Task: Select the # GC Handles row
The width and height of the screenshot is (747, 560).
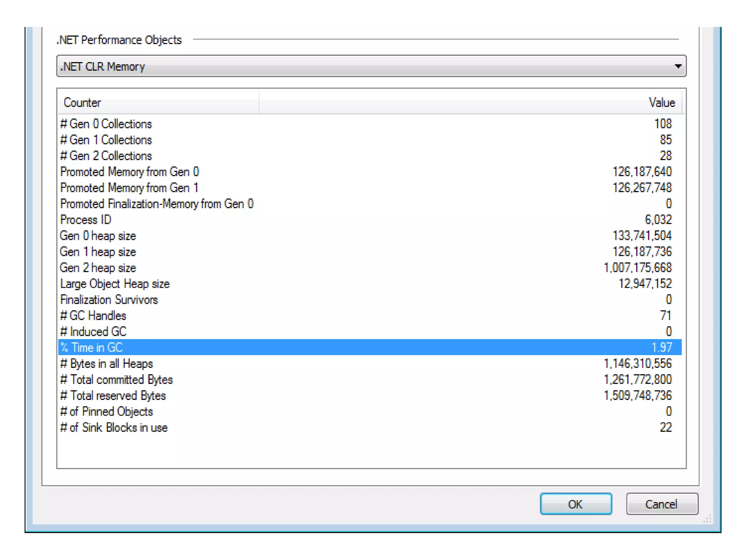Action: pos(93,316)
